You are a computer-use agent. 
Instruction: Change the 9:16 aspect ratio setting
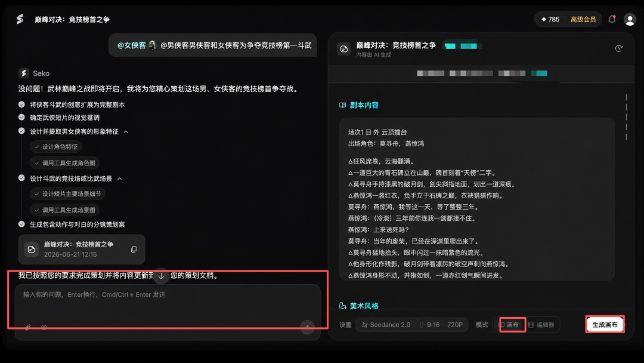tap(429, 325)
